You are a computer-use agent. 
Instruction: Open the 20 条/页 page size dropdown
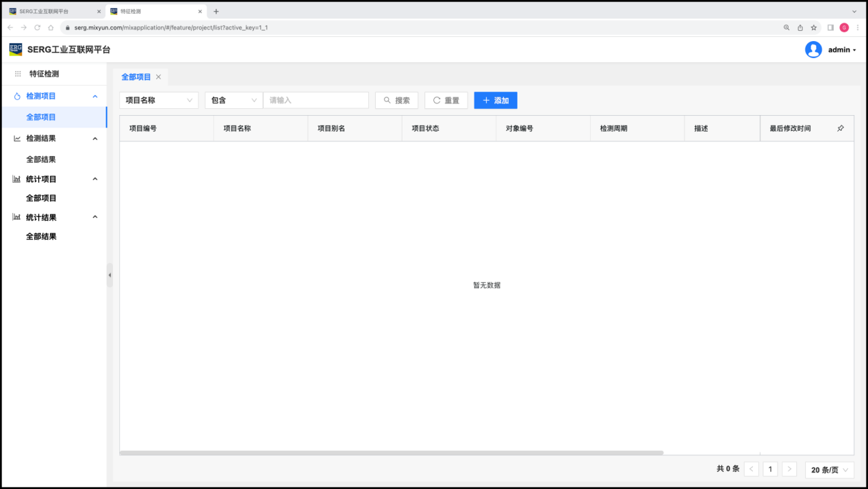pyautogui.click(x=830, y=470)
